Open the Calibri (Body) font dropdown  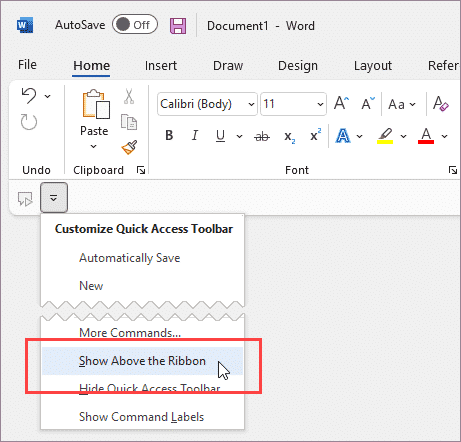click(207, 104)
